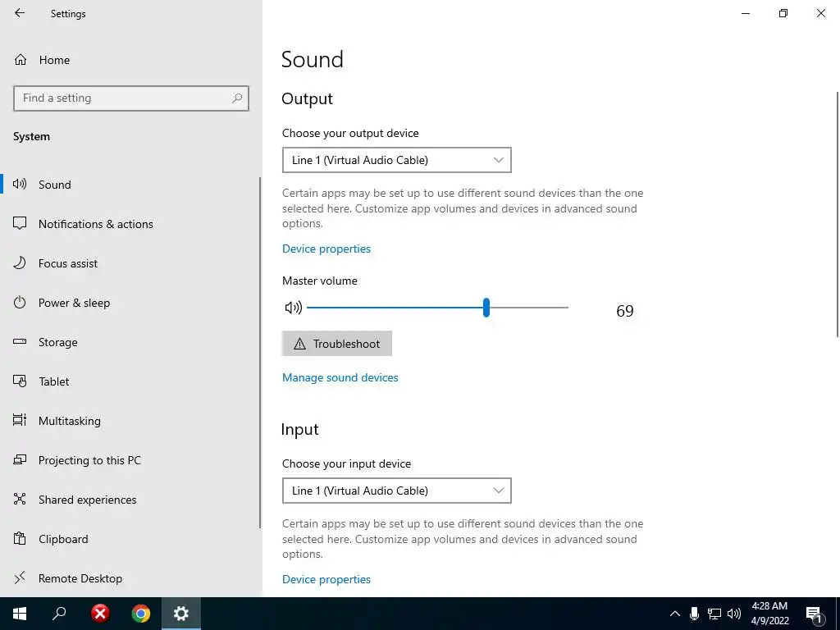
Task: Click the main page vertical scrollbar
Action: pos(838,214)
